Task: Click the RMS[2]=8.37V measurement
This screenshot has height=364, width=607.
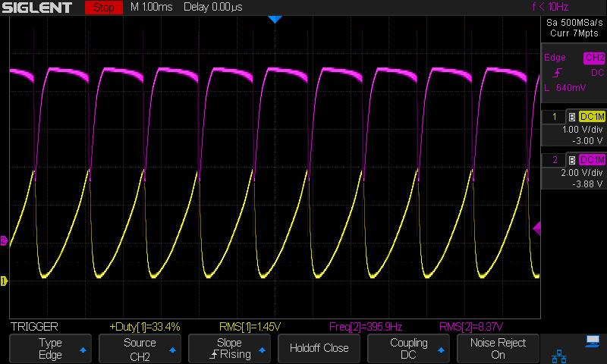Action: click(x=471, y=327)
